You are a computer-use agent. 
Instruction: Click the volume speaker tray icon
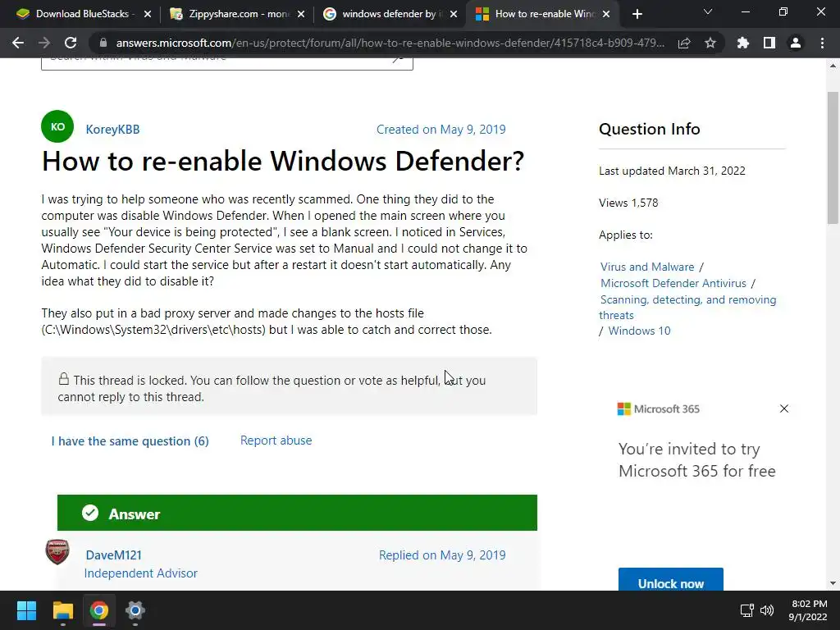point(767,610)
